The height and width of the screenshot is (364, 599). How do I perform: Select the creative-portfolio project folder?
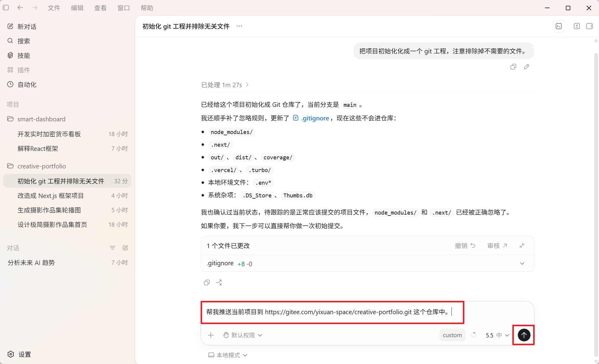click(x=67, y=166)
